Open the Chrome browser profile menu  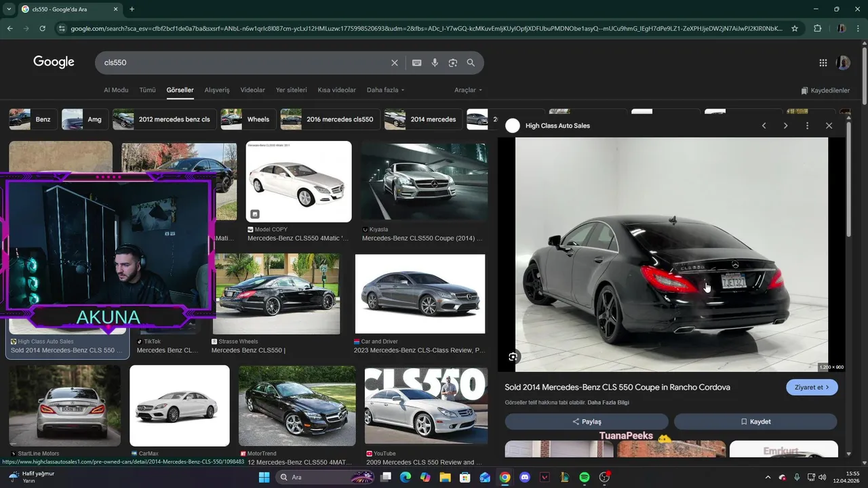pyautogui.click(x=842, y=28)
